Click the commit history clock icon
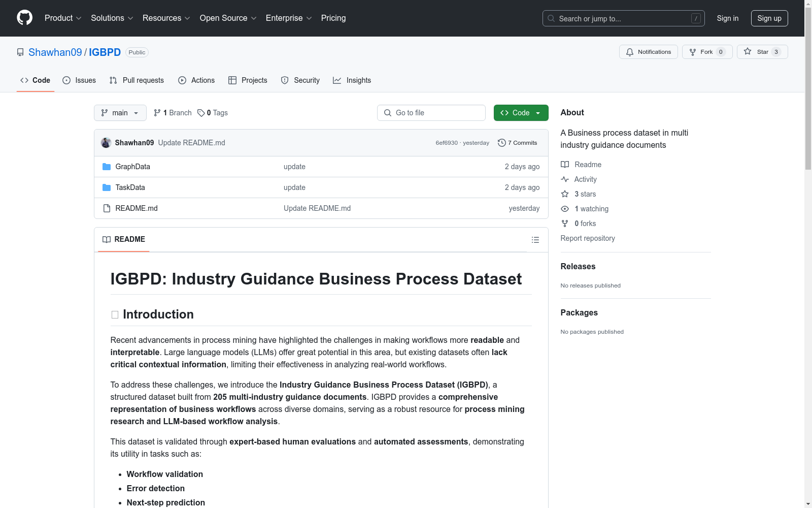The image size is (812, 508). point(502,143)
